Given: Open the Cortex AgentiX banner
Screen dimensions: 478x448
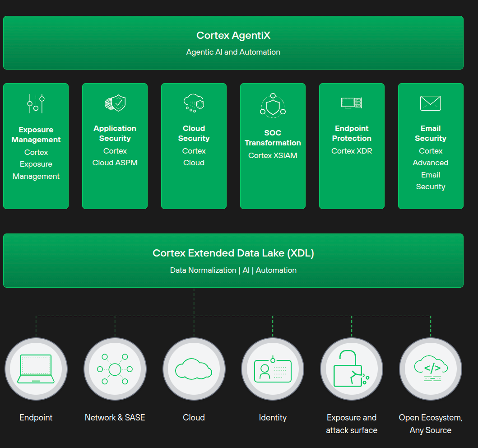Looking at the screenshot, I should point(233,43).
